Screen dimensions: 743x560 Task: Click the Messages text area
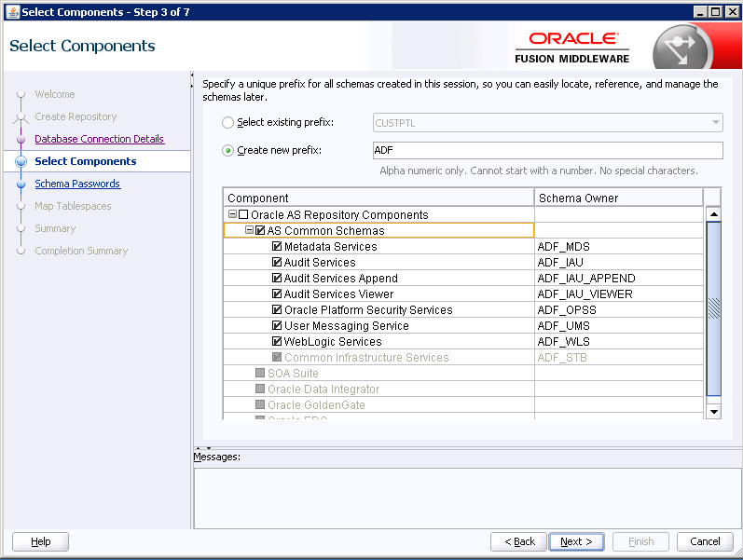pyautogui.click(x=467, y=499)
